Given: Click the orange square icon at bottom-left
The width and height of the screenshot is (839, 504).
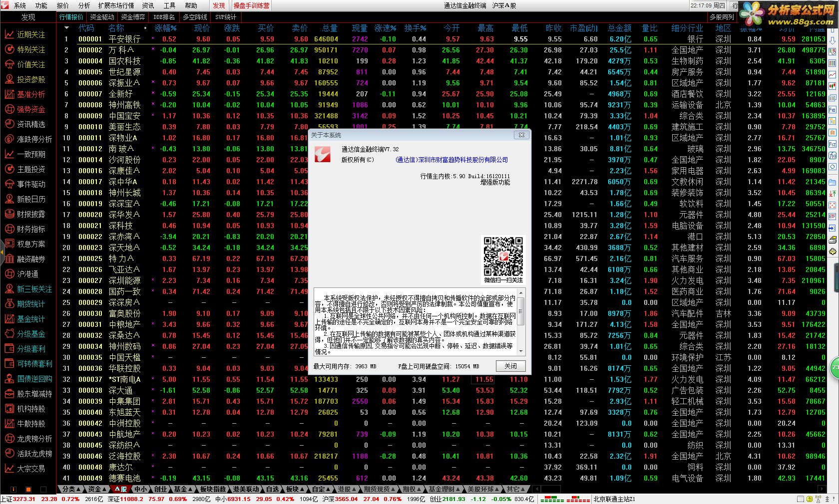Looking at the screenshot, I should pyautogui.click(x=28, y=490).
